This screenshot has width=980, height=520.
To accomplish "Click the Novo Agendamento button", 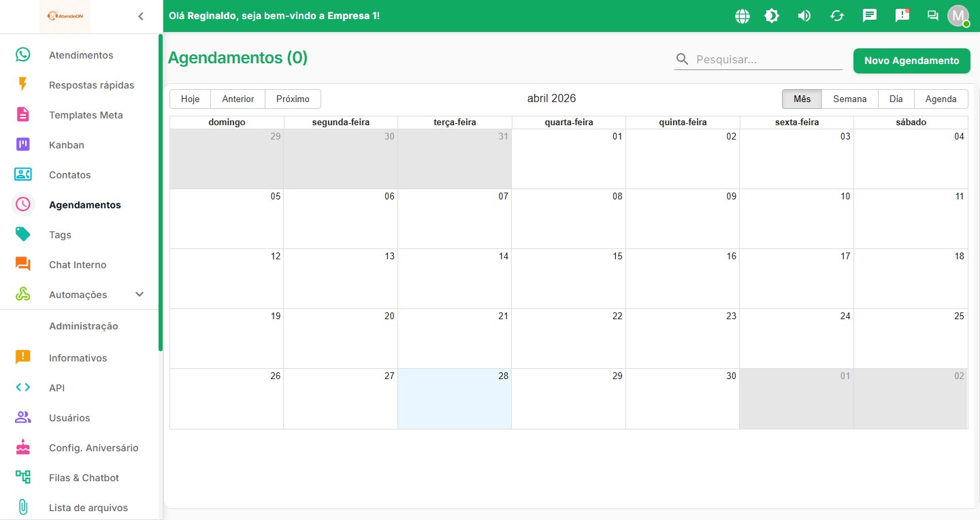I will (x=912, y=61).
